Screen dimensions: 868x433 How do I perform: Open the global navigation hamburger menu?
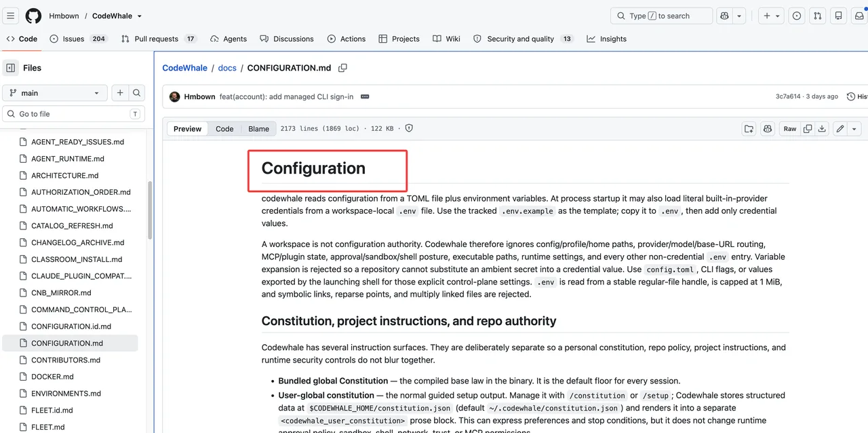(11, 16)
